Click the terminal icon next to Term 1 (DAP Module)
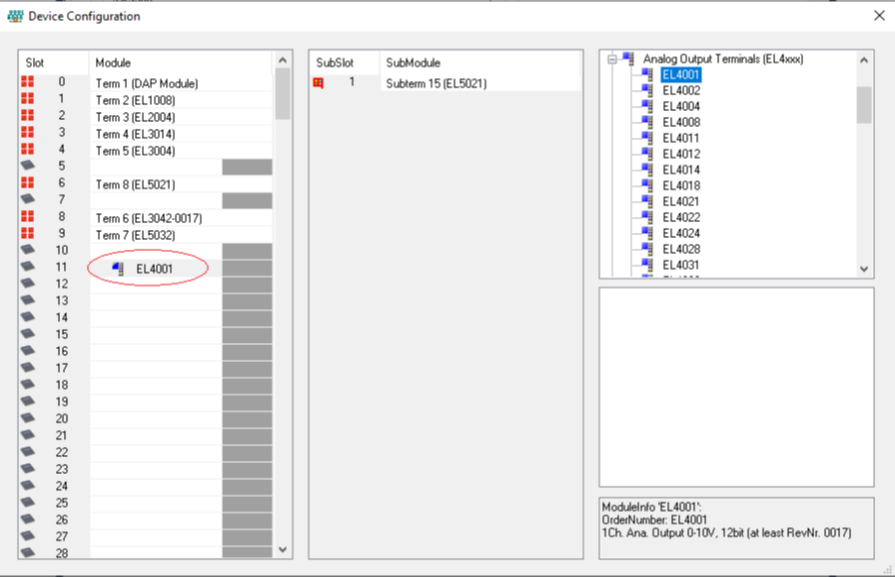Screen dimensions: 895x577 (x=28, y=83)
